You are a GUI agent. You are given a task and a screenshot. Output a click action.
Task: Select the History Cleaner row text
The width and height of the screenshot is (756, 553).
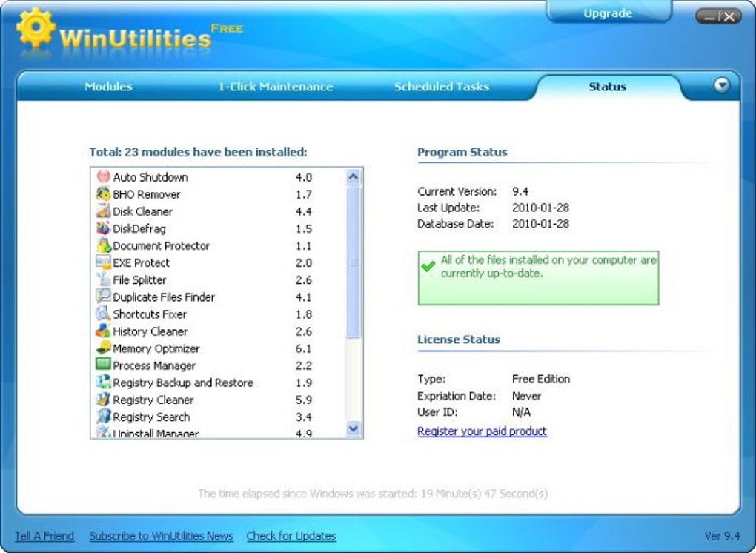[x=150, y=331]
